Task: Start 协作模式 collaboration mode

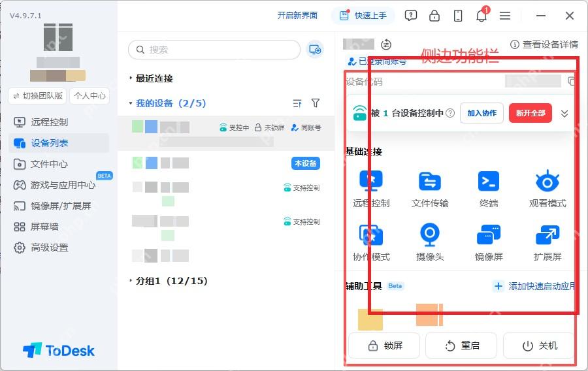Action: 371,243
